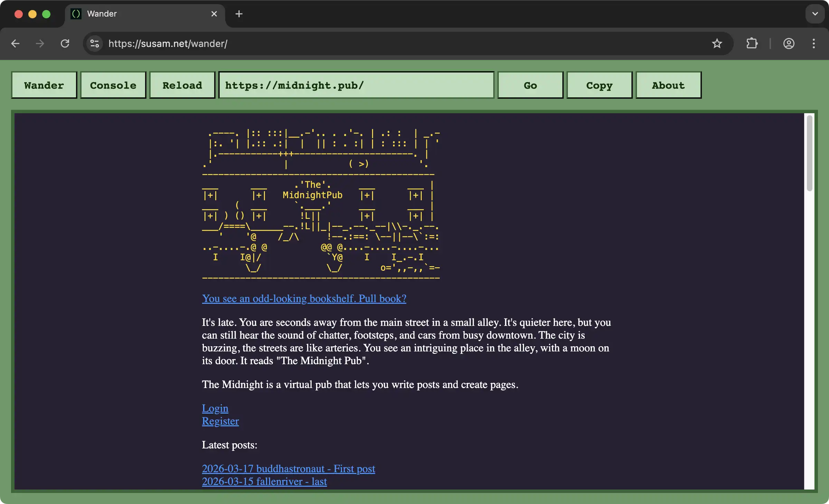This screenshot has width=829, height=504.
Task: Open the Chrome profile avatar icon
Action: pos(789,43)
